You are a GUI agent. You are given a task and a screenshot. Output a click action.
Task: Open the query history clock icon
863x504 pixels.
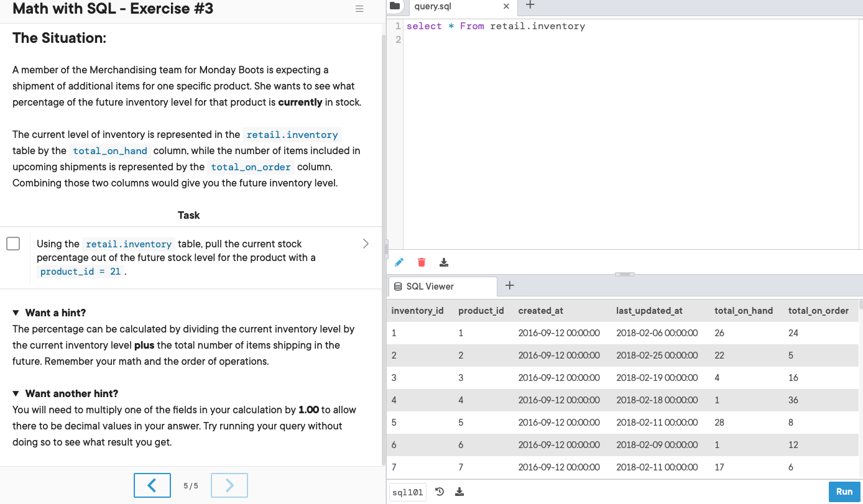click(440, 491)
